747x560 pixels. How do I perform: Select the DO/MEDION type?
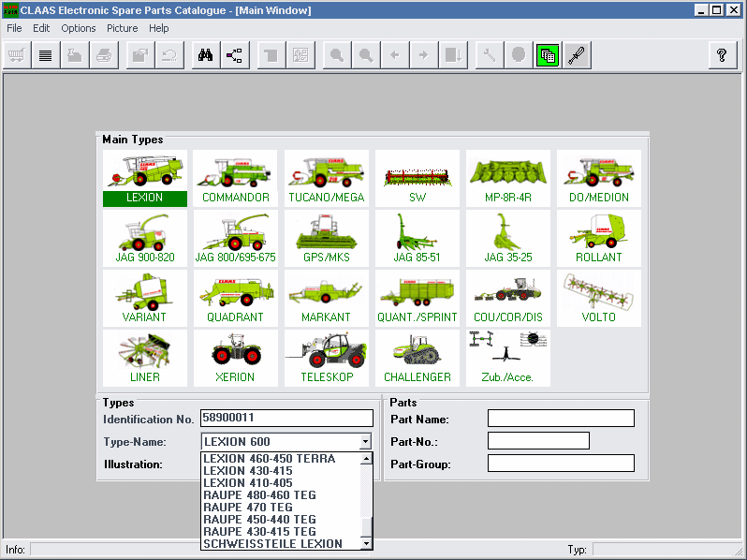tap(599, 179)
